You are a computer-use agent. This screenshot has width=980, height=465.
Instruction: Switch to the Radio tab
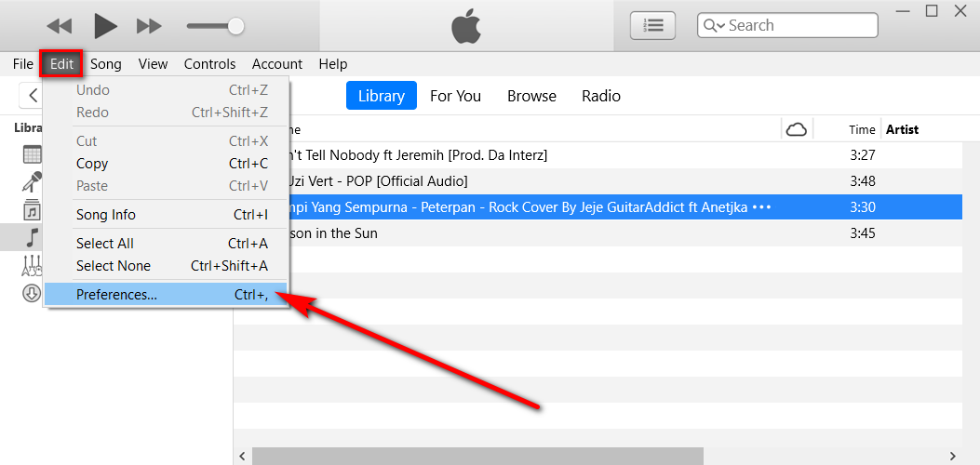pyautogui.click(x=601, y=96)
